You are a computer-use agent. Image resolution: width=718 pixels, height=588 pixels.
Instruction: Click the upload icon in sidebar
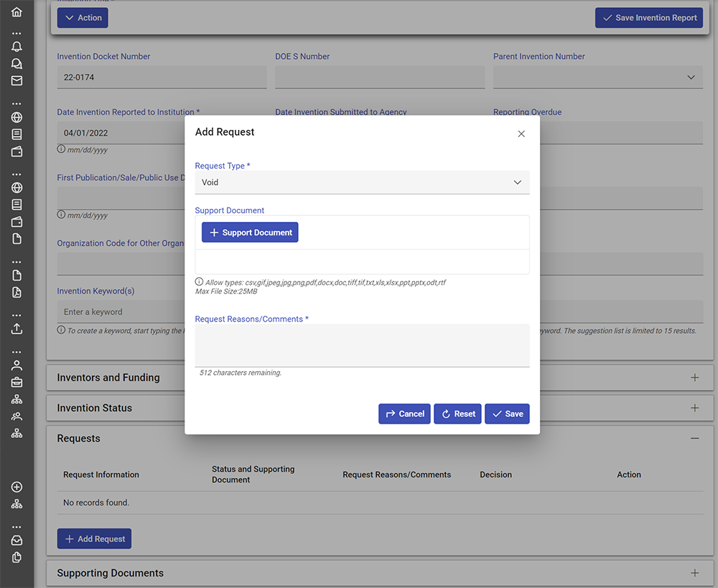(x=17, y=329)
